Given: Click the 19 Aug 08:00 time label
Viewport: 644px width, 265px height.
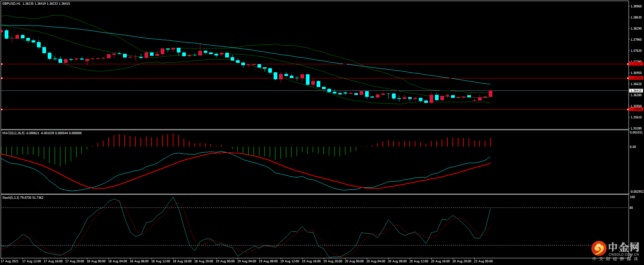Looking at the screenshot, I should [x=268, y=261].
